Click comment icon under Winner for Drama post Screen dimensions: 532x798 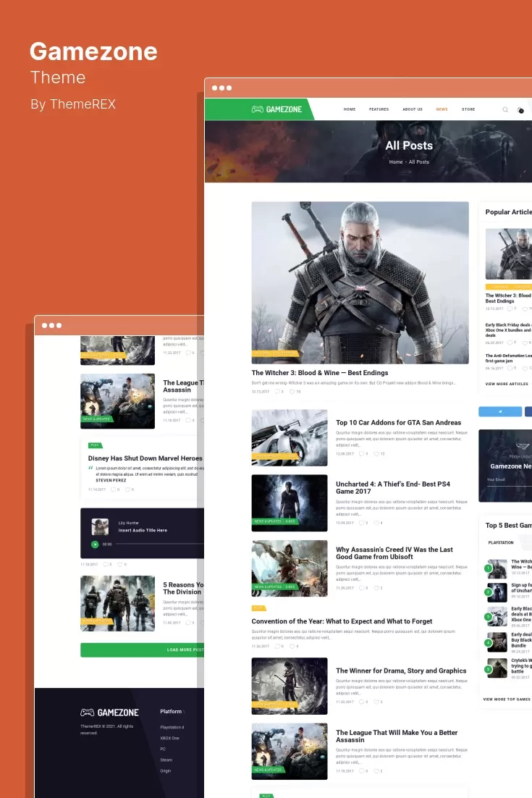click(362, 702)
